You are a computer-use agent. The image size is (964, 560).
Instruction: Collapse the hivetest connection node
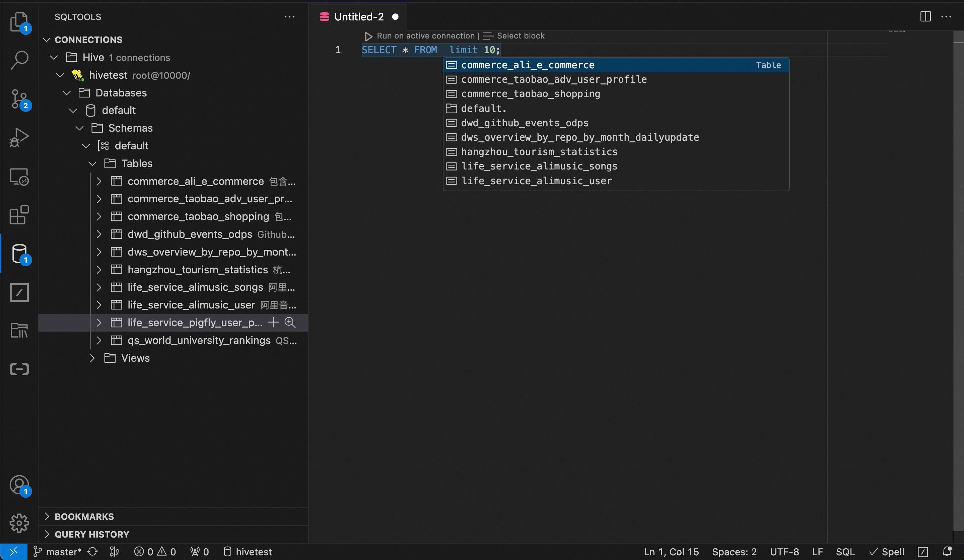(60, 75)
